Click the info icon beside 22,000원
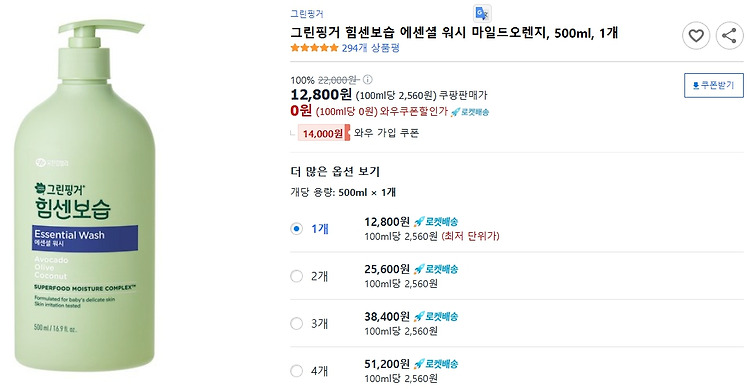 (x=367, y=79)
